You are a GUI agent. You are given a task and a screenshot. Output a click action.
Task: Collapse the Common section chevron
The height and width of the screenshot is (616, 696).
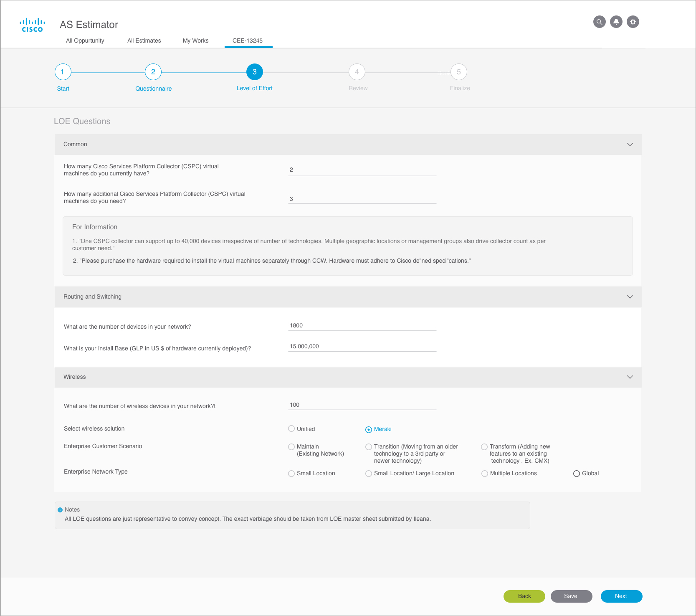click(x=630, y=144)
